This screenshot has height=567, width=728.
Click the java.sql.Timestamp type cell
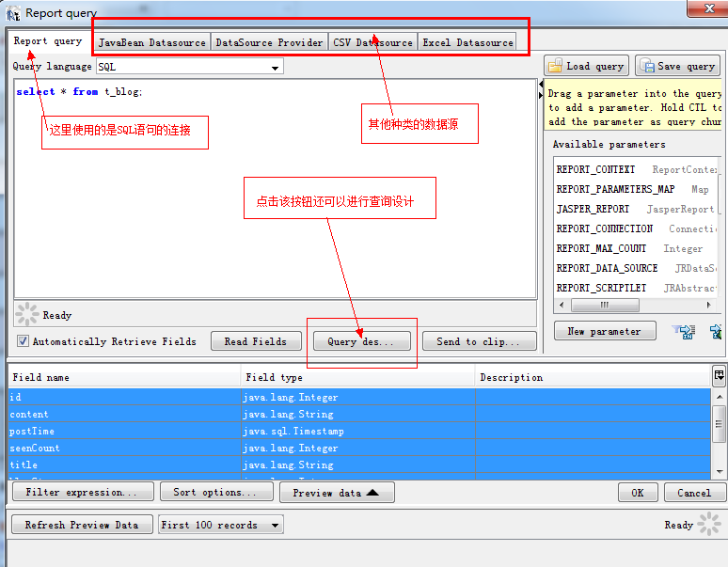[x=358, y=431]
